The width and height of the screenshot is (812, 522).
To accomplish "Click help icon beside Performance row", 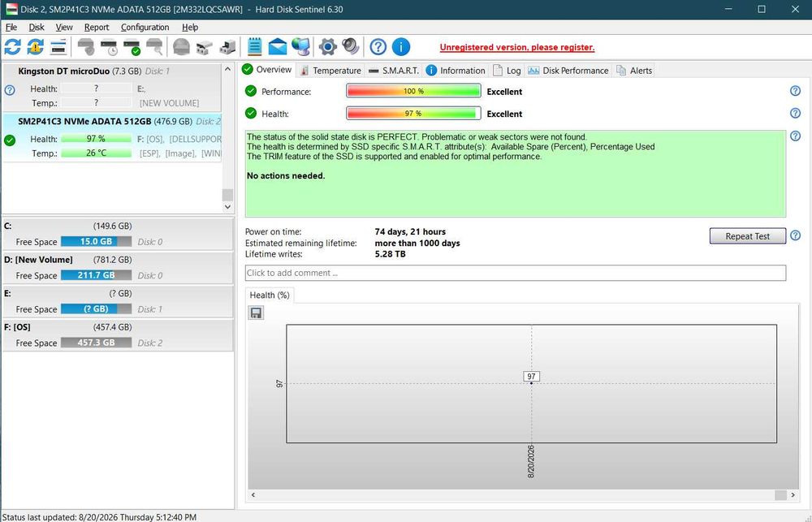I will [796, 91].
